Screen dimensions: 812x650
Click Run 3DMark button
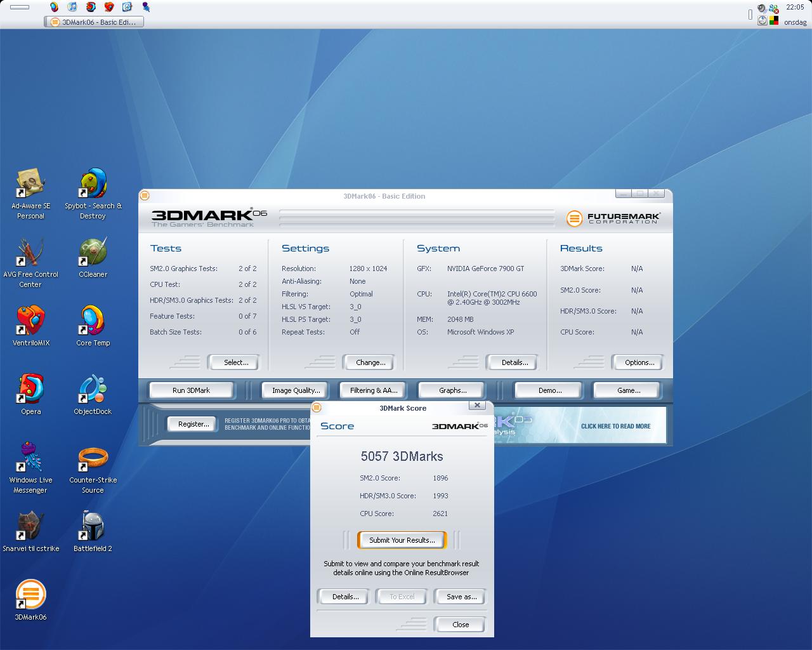191,390
